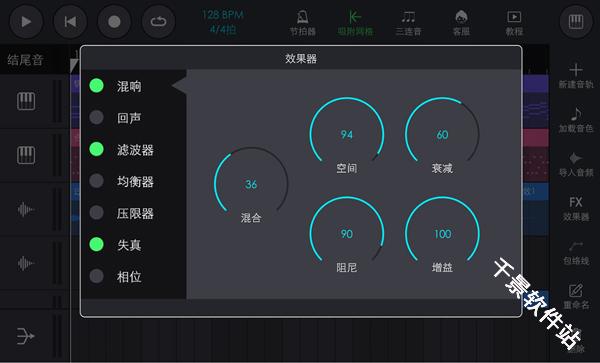Enable the 回声 echo toggle
The height and width of the screenshot is (363, 600).
point(96,117)
